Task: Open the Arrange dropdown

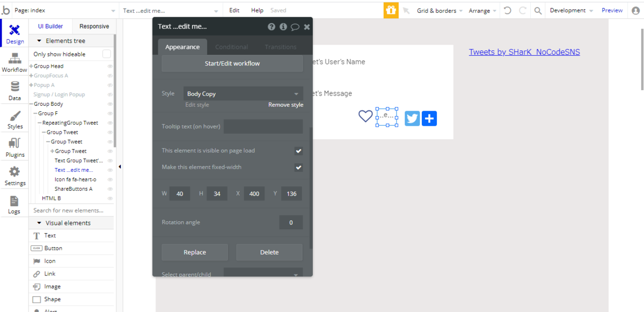Action: (482, 10)
